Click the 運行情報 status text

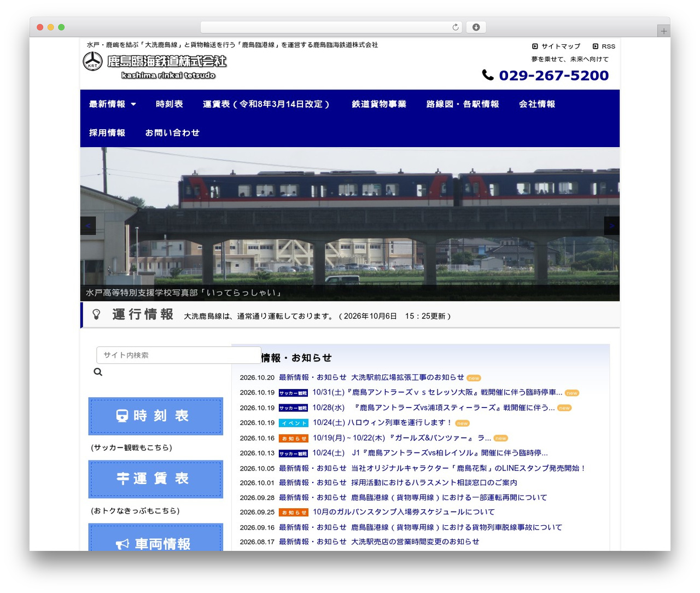click(x=317, y=316)
